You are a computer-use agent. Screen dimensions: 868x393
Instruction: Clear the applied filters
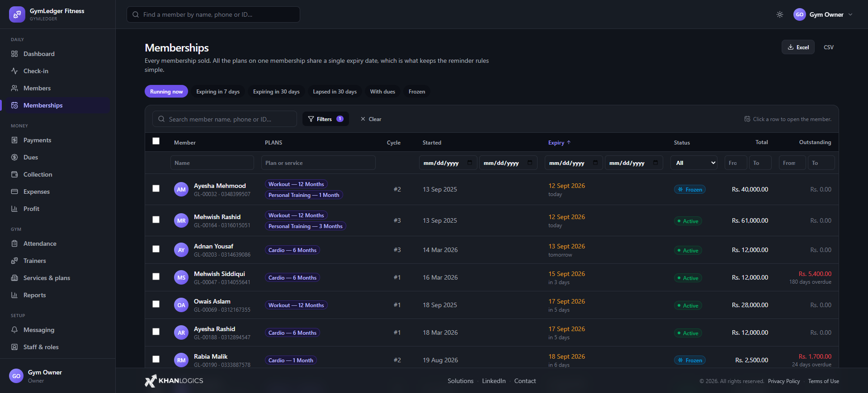coord(371,119)
